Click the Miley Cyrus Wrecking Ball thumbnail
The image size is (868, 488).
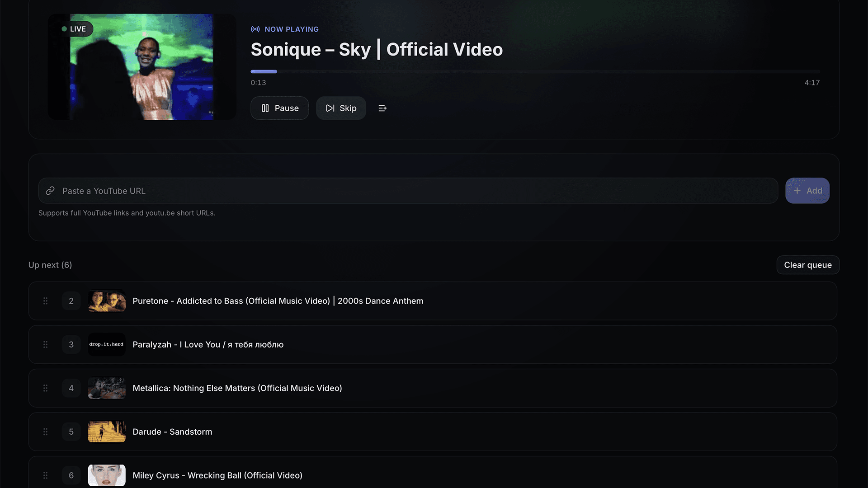pyautogui.click(x=107, y=475)
